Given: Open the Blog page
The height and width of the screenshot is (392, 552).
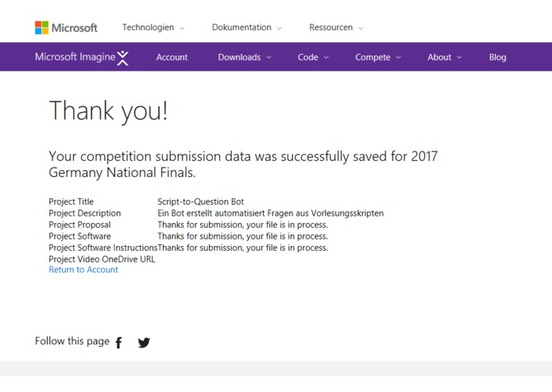Looking at the screenshot, I should tap(497, 57).
